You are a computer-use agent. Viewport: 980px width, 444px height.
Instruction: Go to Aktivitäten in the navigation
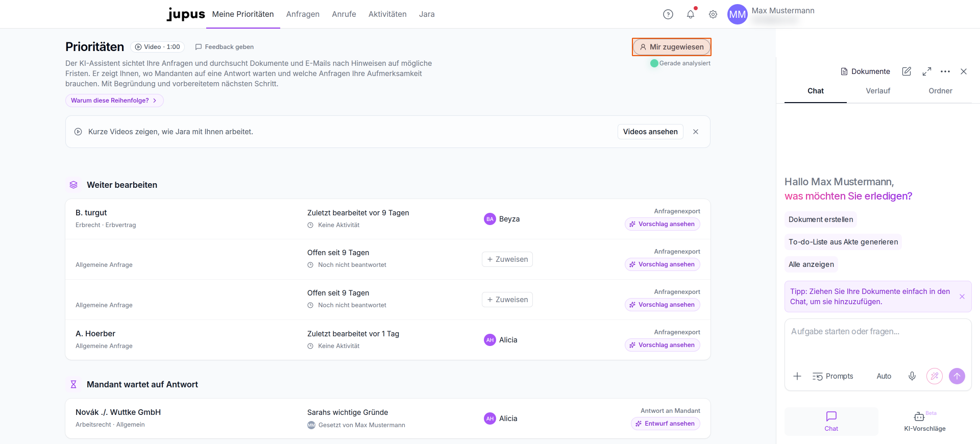[387, 14]
